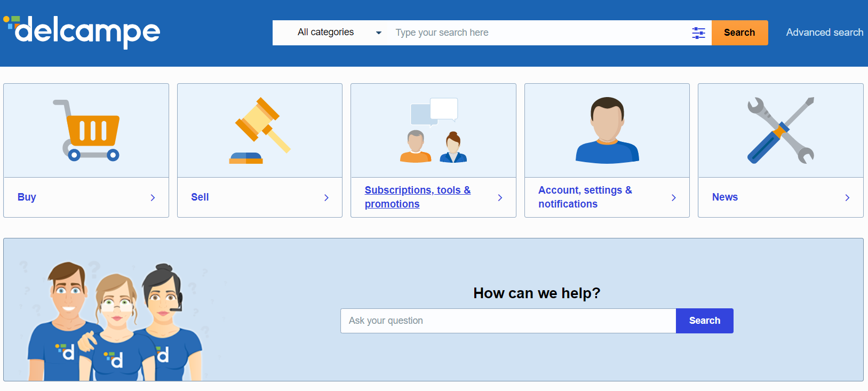
Task: Open Subscriptions, tools & promotions link
Action: (x=418, y=197)
